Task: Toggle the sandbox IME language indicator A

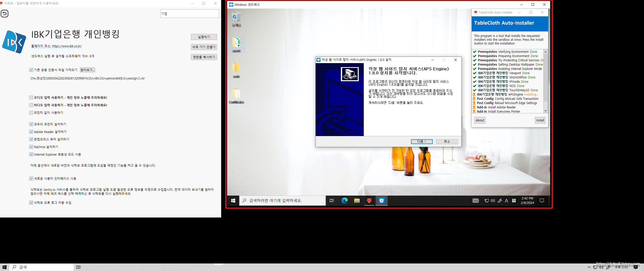Action: pyautogui.click(x=506, y=201)
